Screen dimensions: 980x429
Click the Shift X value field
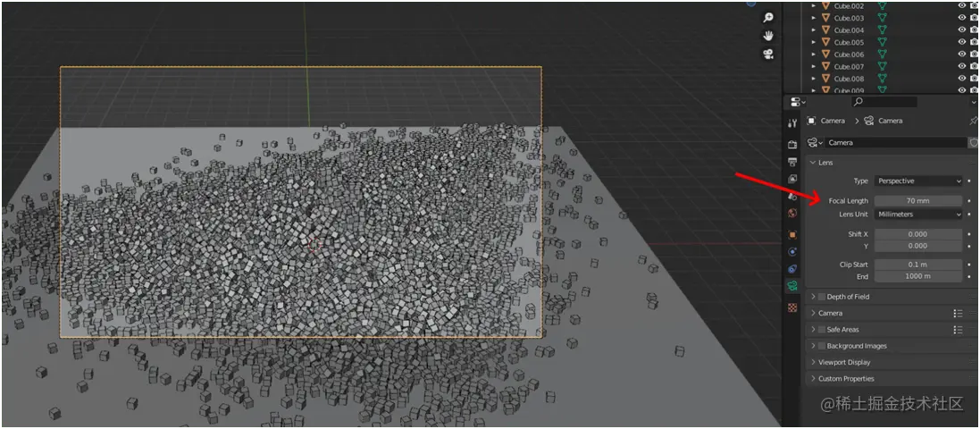tap(918, 234)
